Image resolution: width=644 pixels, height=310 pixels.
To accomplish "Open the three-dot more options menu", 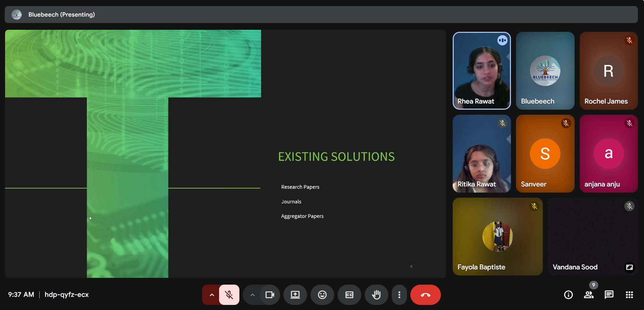I will [399, 295].
